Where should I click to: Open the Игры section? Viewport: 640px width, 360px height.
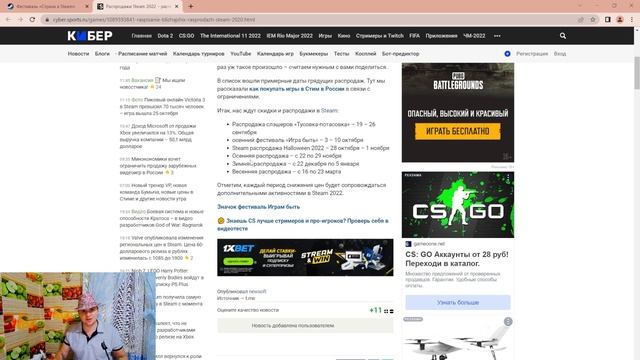coord(325,36)
